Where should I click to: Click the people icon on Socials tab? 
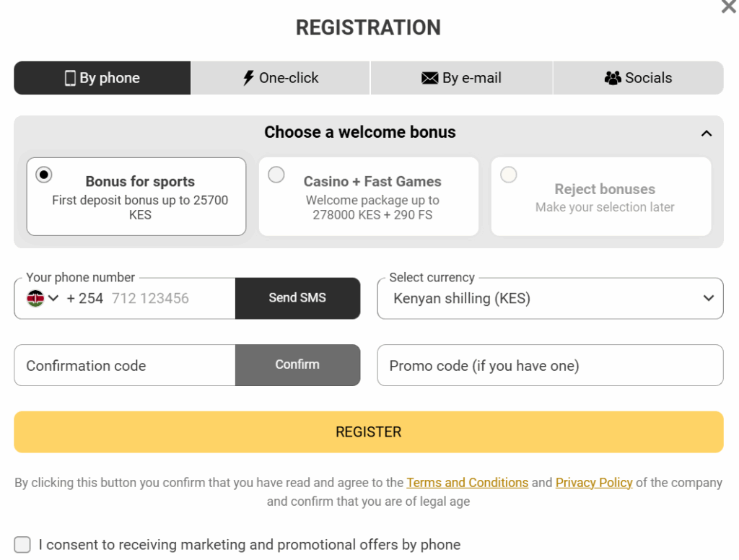(x=613, y=77)
